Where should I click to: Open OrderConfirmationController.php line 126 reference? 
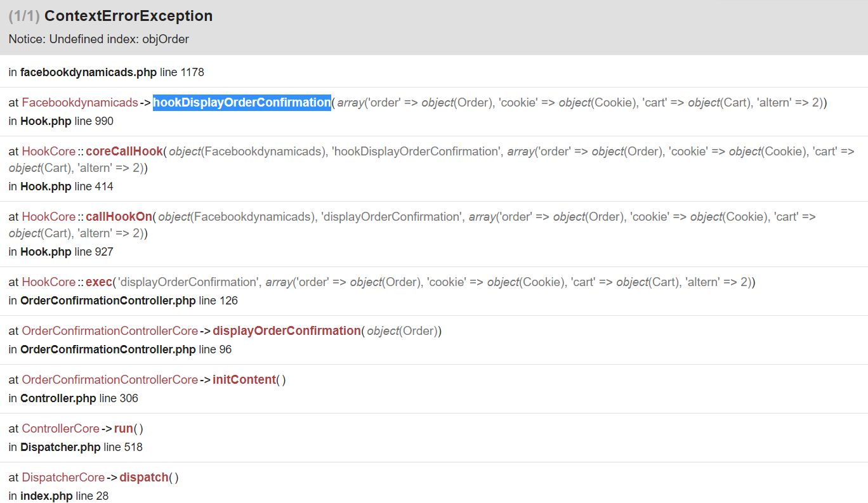coord(108,301)
